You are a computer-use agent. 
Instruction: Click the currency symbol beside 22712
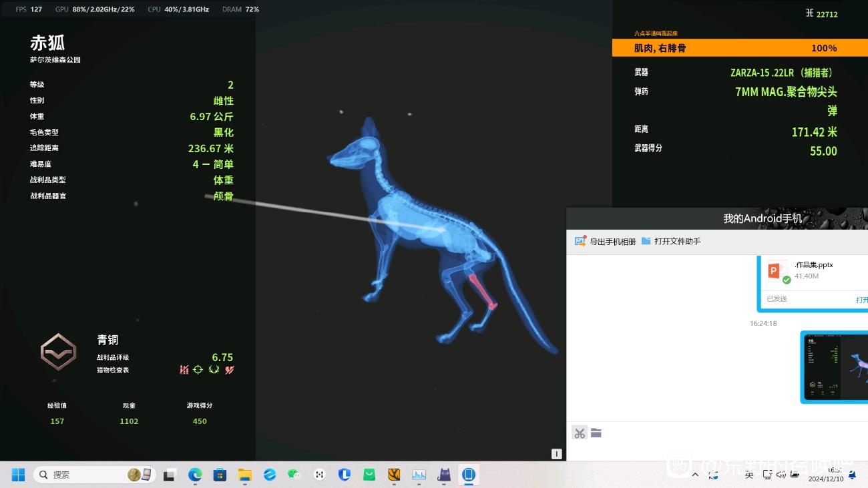pyautogui.click(x=809, y=13)
